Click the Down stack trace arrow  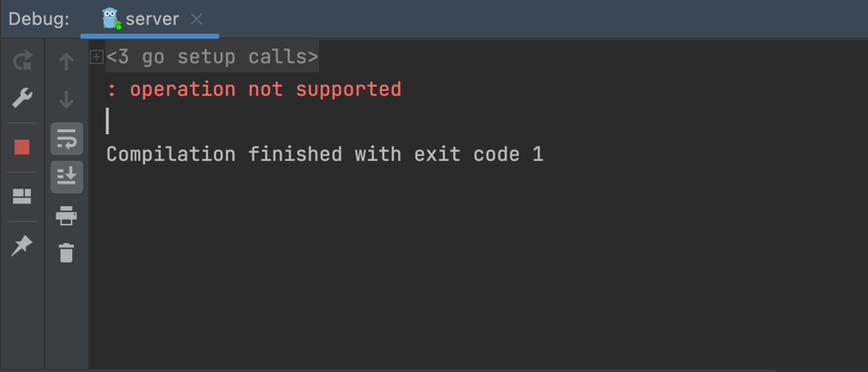[66, 100]
